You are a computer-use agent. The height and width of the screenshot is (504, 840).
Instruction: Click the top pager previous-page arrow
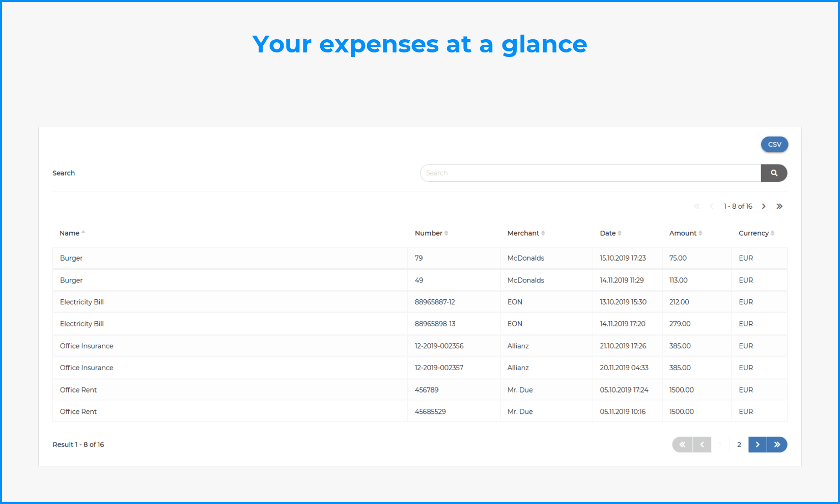pos(711,206)
